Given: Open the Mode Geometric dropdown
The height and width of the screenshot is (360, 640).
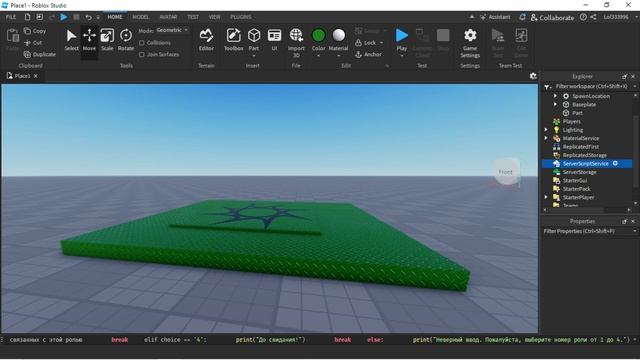Looking at the screenshot, I should pos(172,30).
